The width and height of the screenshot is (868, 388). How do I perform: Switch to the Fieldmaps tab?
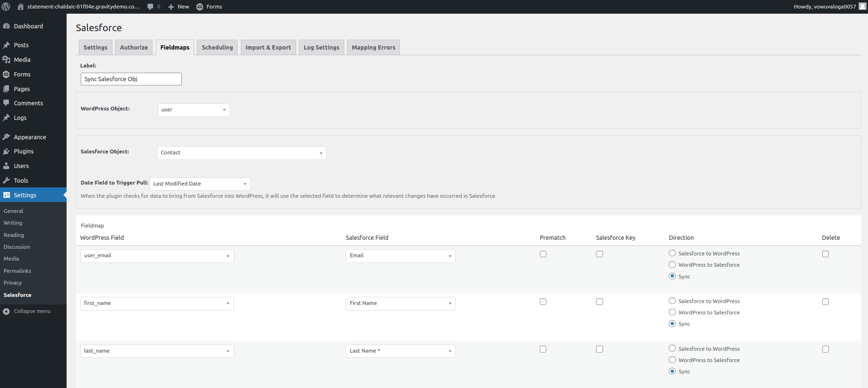tap(175, 48)
